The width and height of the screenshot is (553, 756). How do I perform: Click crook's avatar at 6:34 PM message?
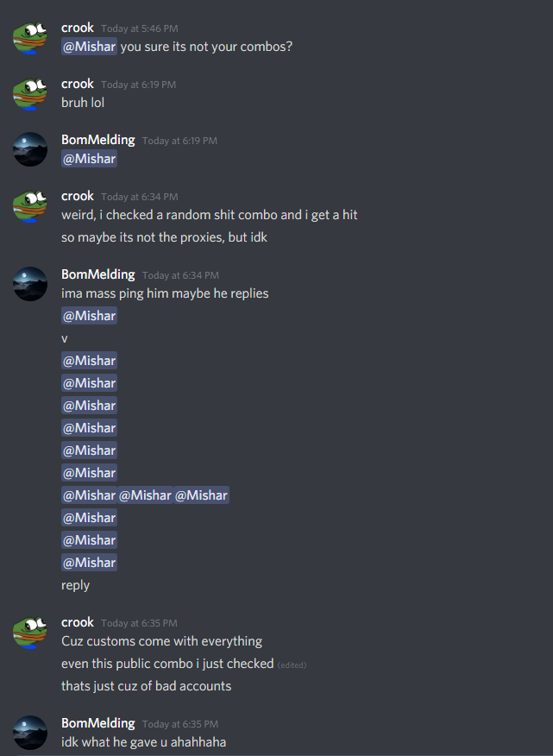pos(30,206)
